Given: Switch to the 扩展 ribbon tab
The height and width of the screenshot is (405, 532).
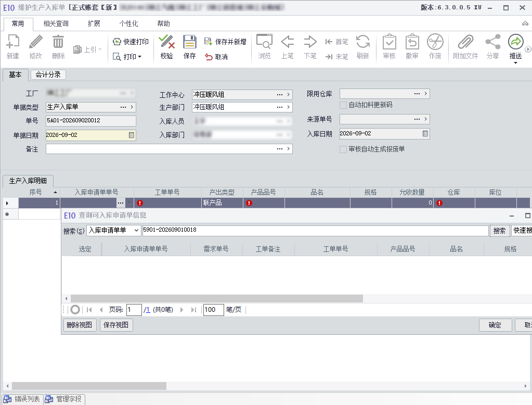Looking at the screenshot, I should click(94, 23).
